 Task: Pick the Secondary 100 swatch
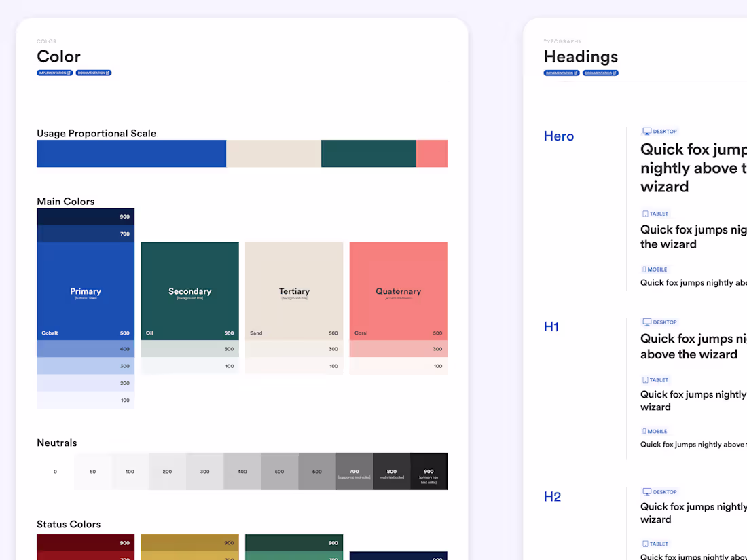(x=189, y=366)
